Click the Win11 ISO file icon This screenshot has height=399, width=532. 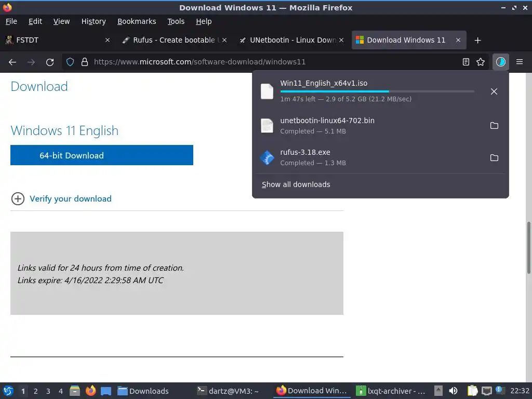coord(267,91)
